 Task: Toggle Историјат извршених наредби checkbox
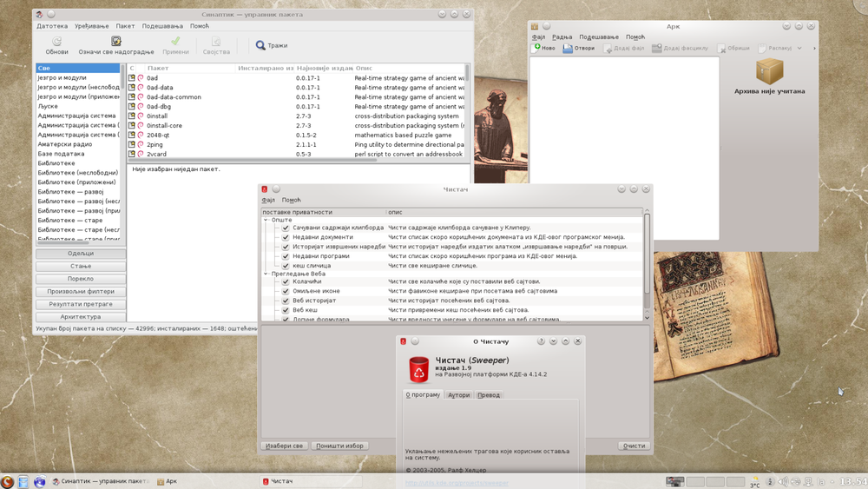click(286, 247)
